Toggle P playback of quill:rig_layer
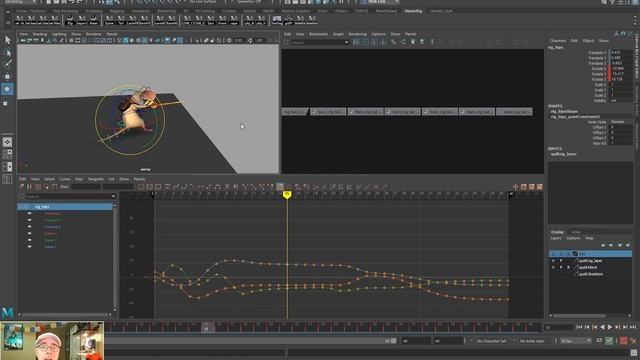640x360 pixels. coord(561,260)
